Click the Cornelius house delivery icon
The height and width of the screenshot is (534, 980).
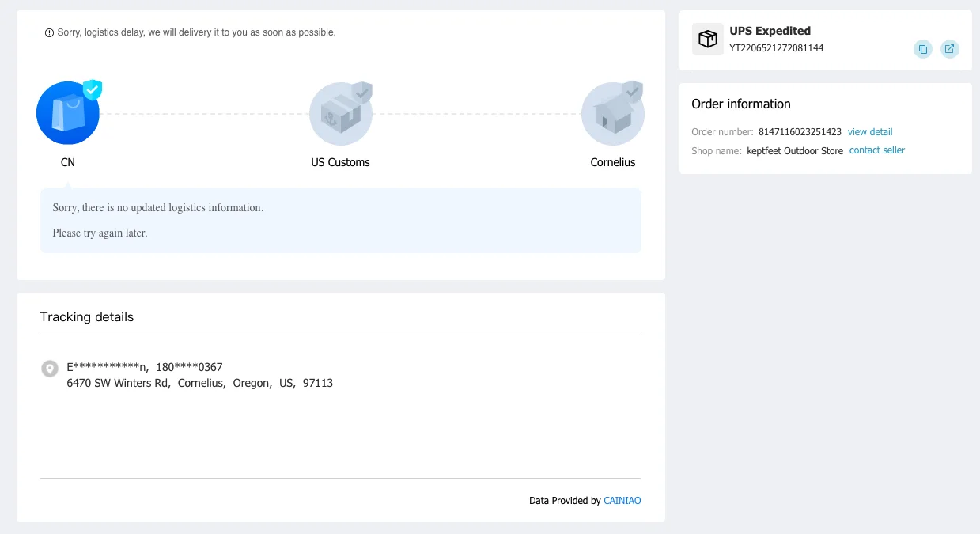click(612, 114)
